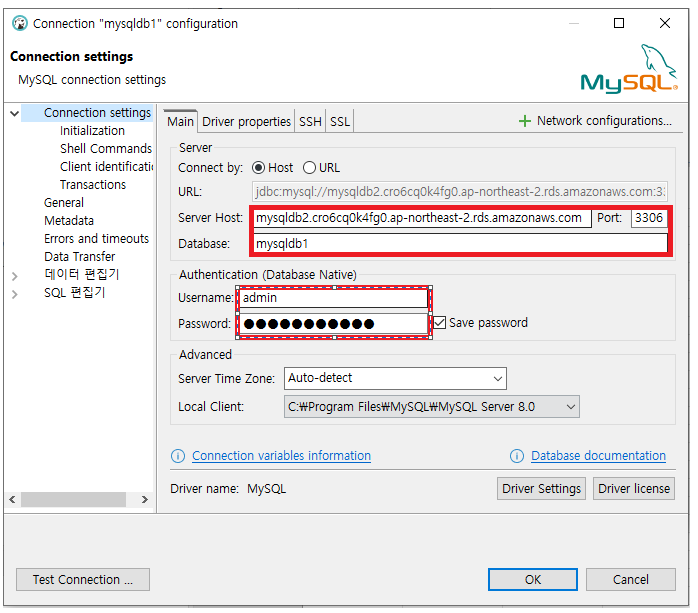Select Metadata in the tree
The image size is (698, 613).
click(69, 221)
